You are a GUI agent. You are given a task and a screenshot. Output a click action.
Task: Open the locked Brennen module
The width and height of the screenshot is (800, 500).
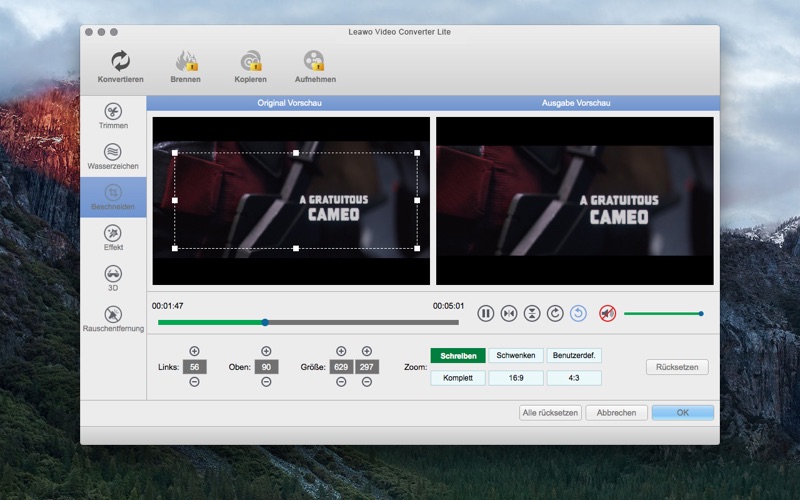pos(186,66)
